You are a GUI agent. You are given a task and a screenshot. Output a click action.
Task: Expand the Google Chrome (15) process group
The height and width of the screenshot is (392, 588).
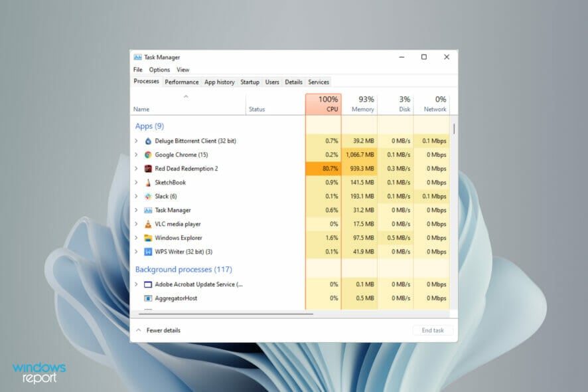(x=137, y=155)
